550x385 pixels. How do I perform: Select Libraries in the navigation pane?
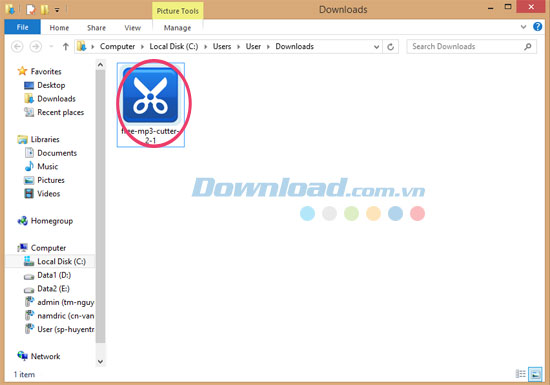click(x=45, y=140)
